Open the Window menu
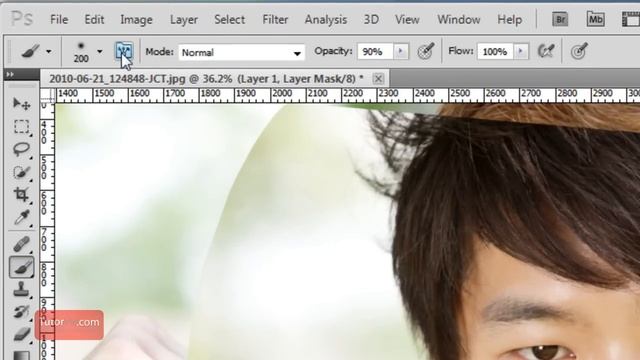The height and width of the screenshot is (360, 640). 459,20
